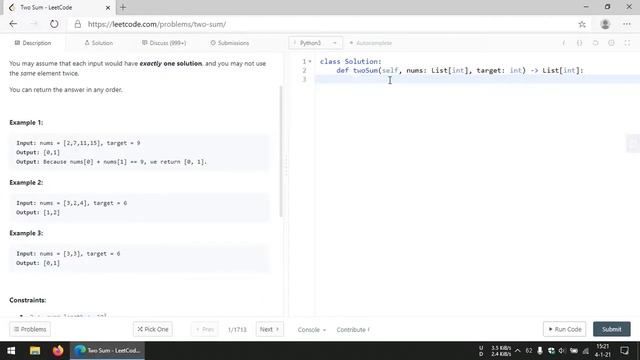Click the network signal tray icon
Screen dimensions: 640x360
click(x=586, y=351)
